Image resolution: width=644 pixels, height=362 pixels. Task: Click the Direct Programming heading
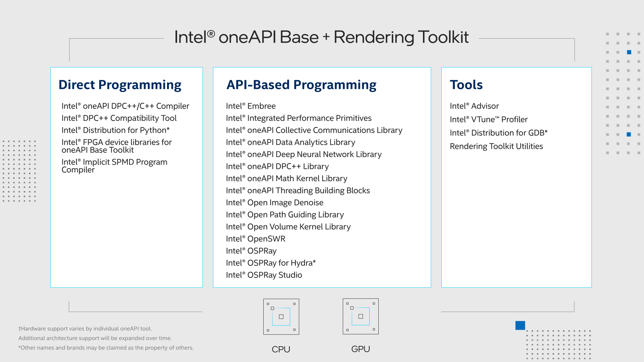point(120,85)
